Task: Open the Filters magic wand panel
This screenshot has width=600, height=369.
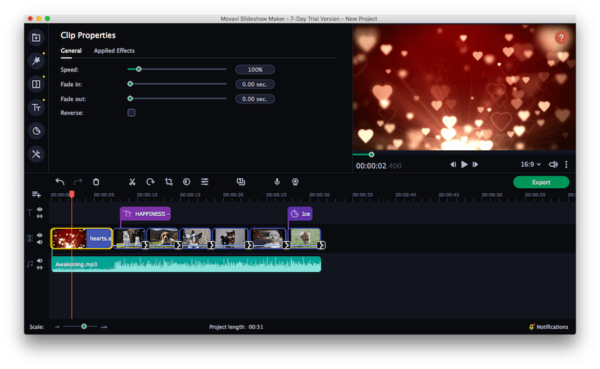Action: tap(36, 61)
